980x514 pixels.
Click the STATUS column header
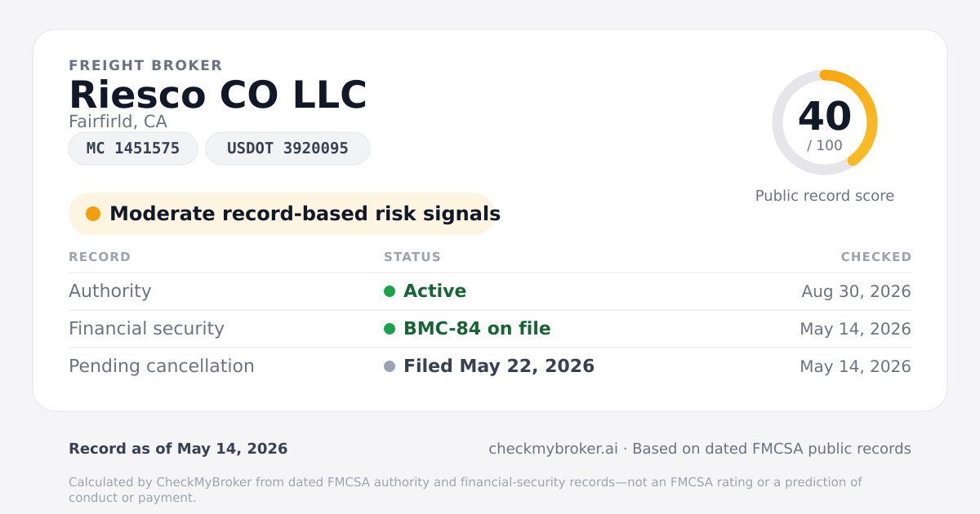[412, 257]
